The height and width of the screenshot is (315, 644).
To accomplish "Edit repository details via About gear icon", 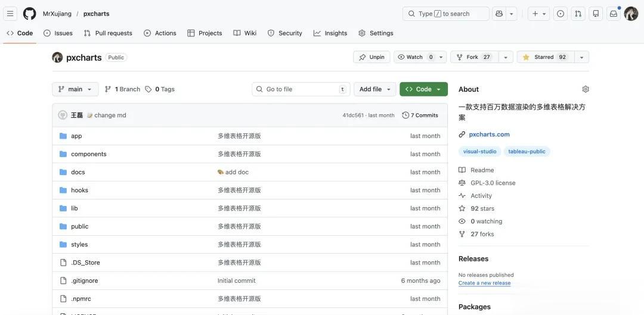I will click(586, 89).
